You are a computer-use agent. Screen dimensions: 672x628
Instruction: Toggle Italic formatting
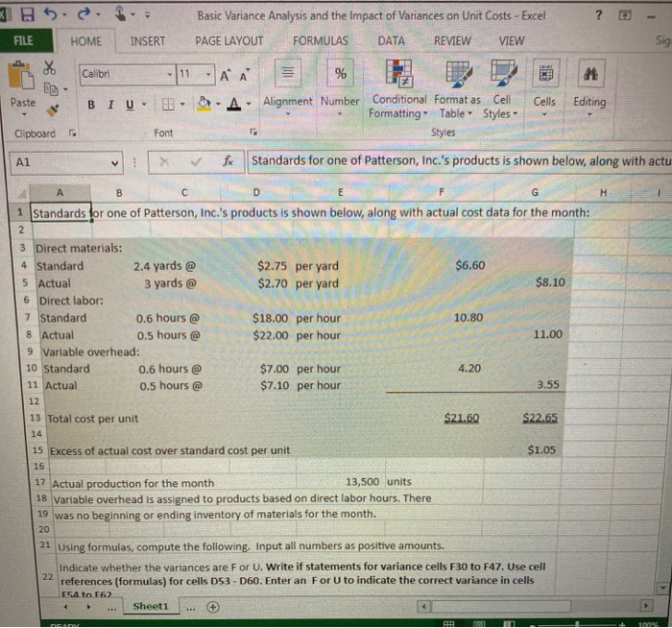click(111, 105)
